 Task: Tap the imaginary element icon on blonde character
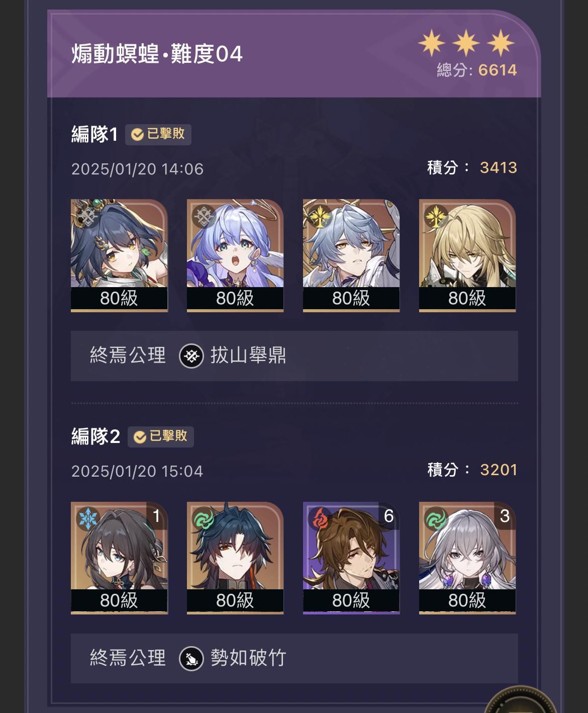436,217
